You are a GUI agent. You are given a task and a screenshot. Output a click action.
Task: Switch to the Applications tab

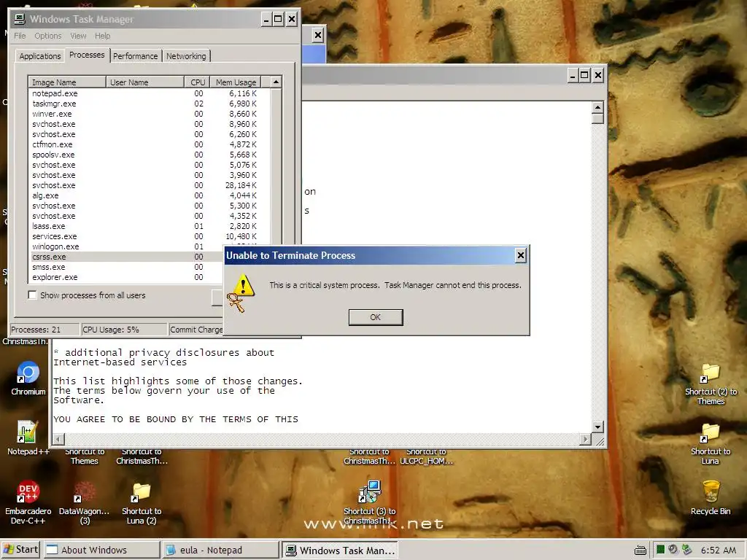tap(40, 56)
